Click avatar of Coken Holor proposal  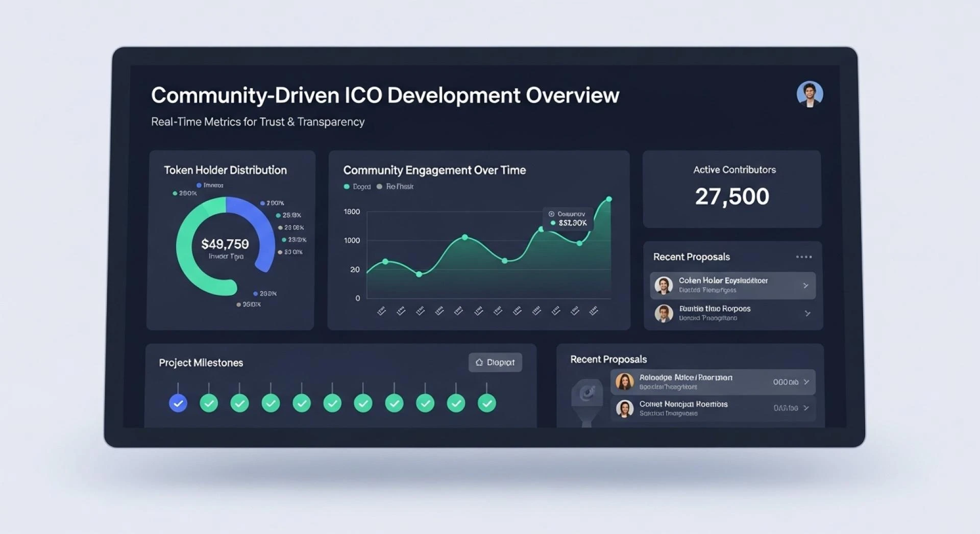point(664,285)
